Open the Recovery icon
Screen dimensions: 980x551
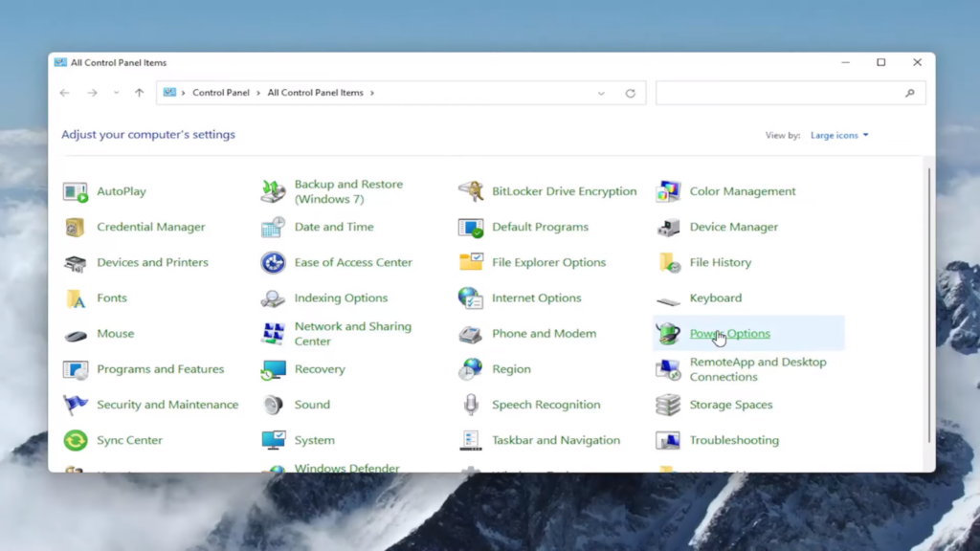[273, 370]
